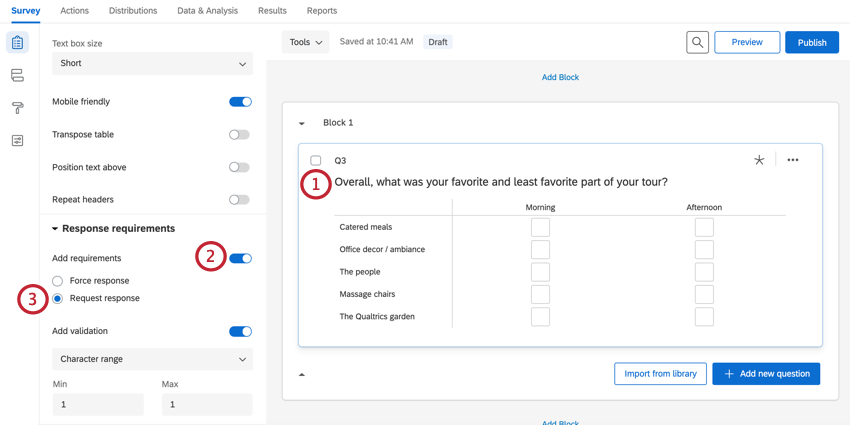The image size is (850, 425).
Task: Open the three-dot menu for Q3
Action: pyautogui.click(x=793, y=160)
